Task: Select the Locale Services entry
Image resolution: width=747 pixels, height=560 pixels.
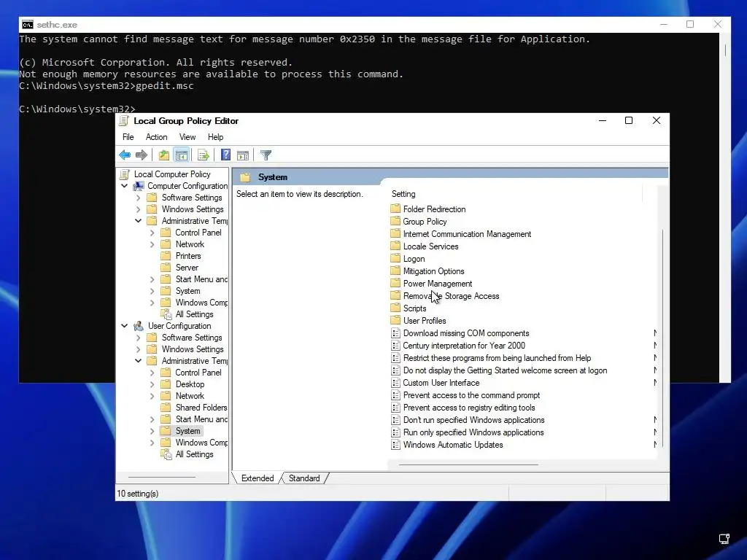Action: [430, 246]
